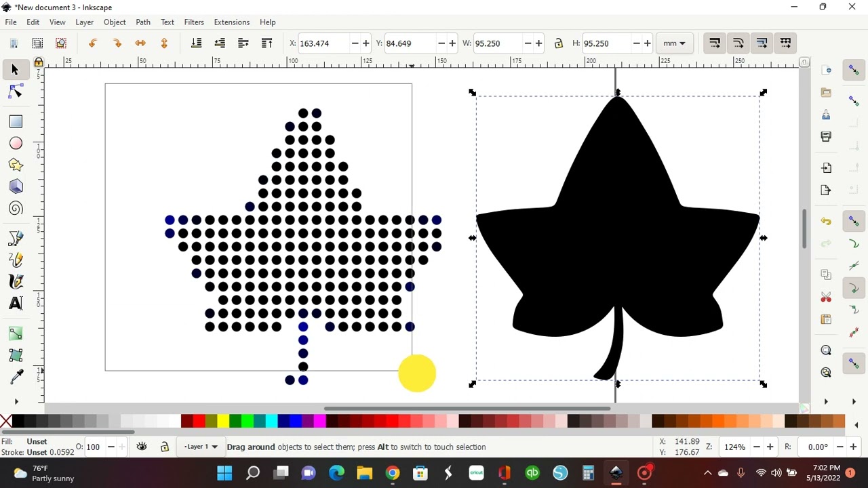The image size is (868, 488).
Task: Open the Path menu
Action: [x=143, y=22]
